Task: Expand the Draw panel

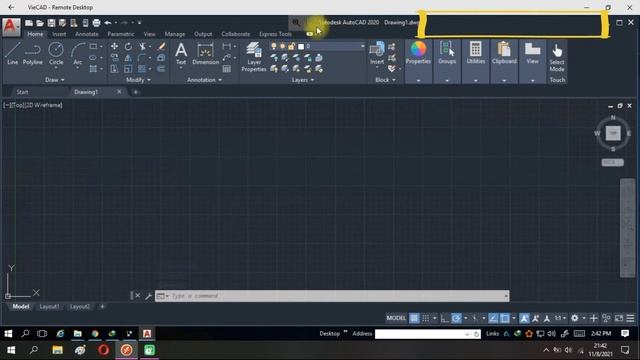Action: pos(55,80)
